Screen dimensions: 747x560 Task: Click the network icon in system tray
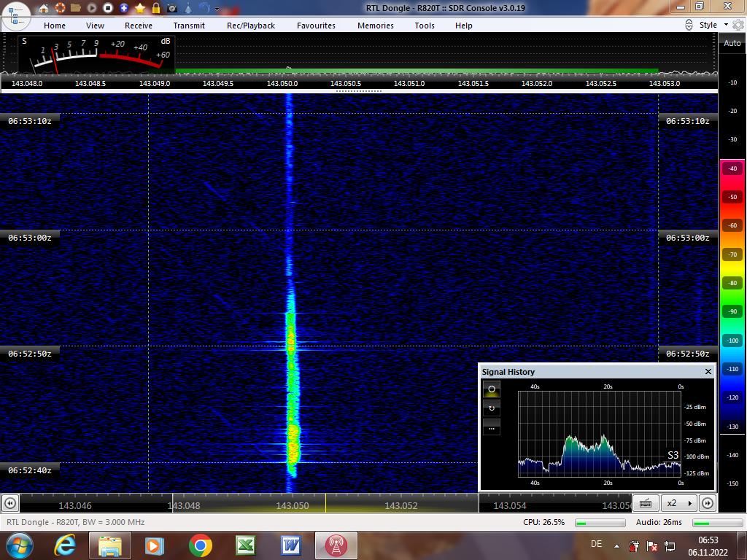point(670,545)
